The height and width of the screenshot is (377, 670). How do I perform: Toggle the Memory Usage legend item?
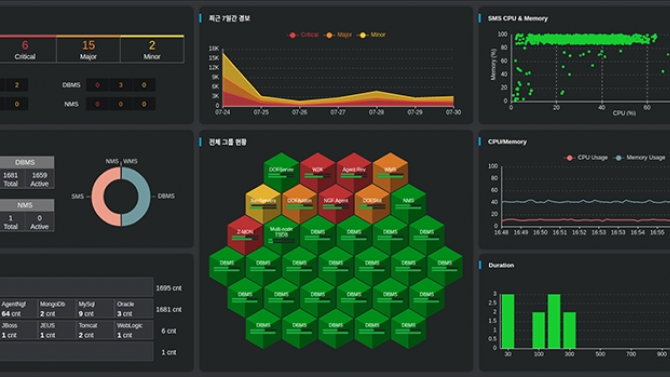click(640, 158)
